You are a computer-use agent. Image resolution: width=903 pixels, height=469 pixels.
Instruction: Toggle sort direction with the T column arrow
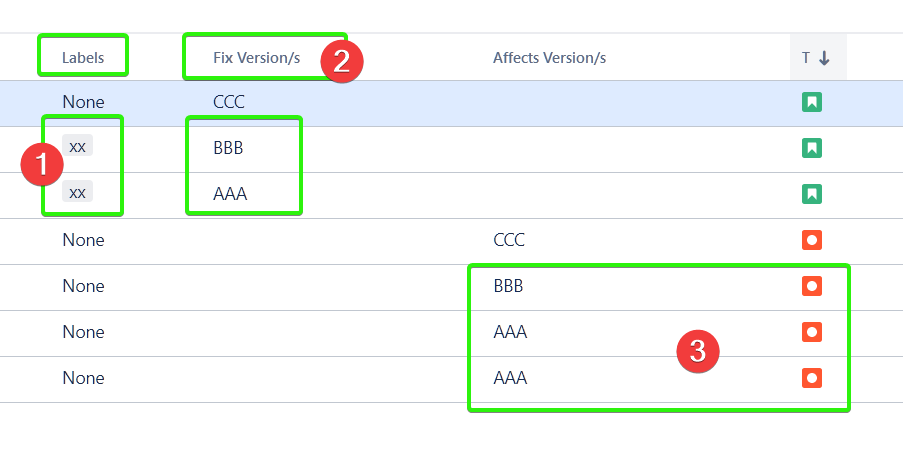point(824,58)
